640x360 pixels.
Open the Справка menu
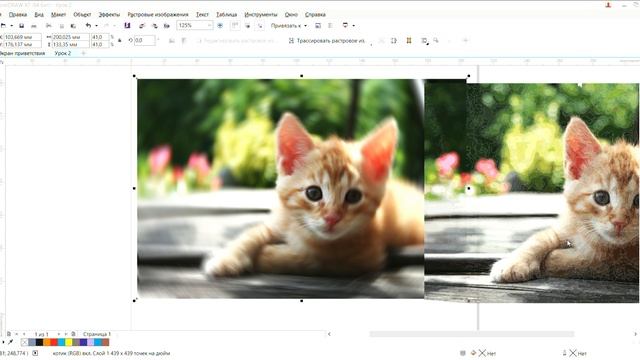coord(315,14)
